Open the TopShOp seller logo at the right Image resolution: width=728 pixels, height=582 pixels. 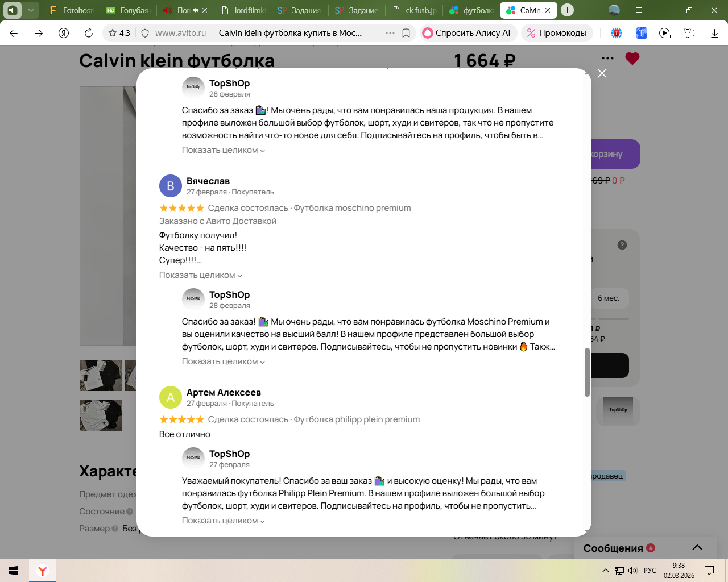[618, 410]
